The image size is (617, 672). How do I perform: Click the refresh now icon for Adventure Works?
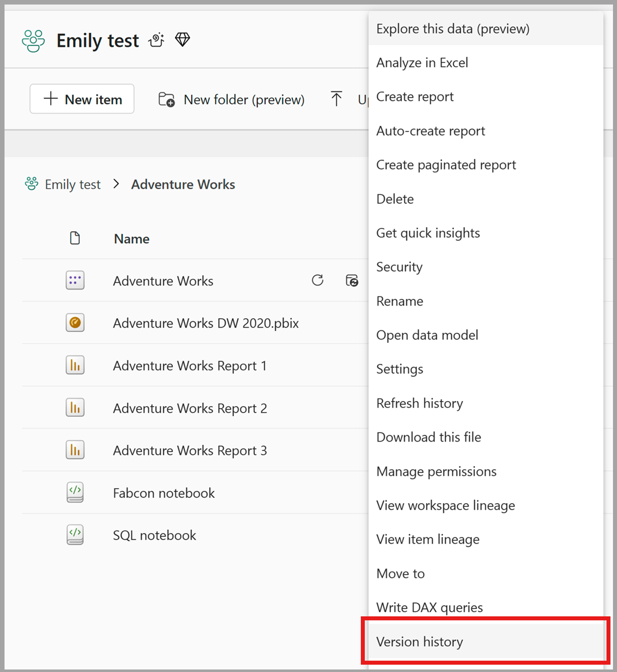[x=318, y=280]
